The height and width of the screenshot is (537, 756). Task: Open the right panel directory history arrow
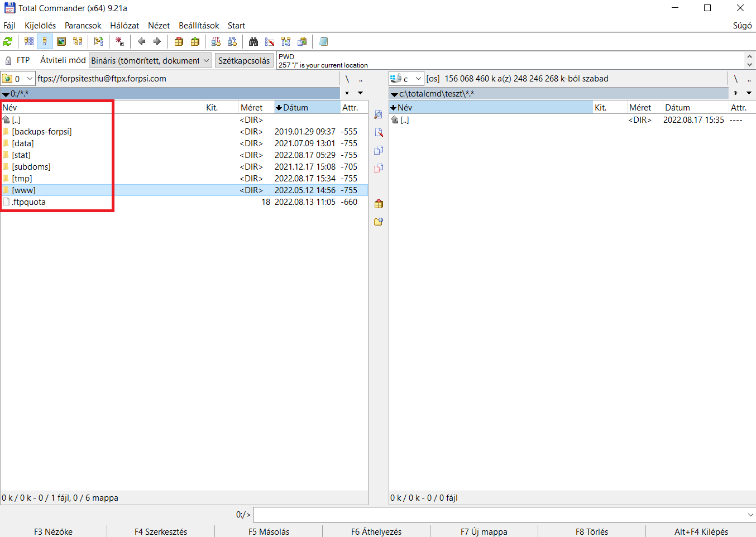click(749, 93)
